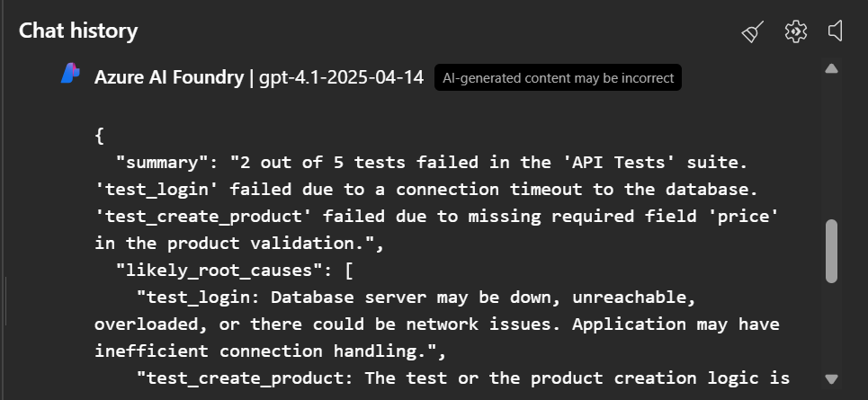Click the 'Chat history' panel title

78,31
